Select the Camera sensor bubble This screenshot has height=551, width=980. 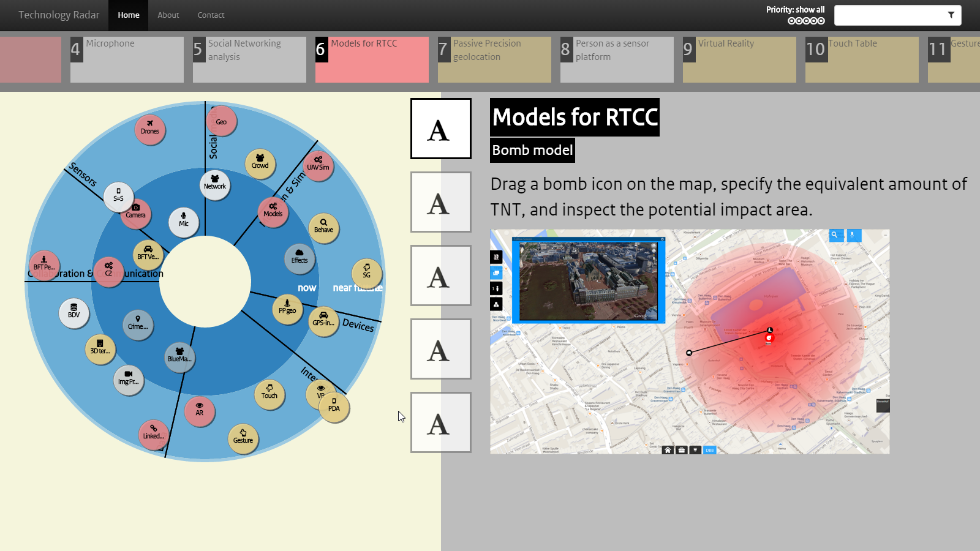tap(135, 213)
